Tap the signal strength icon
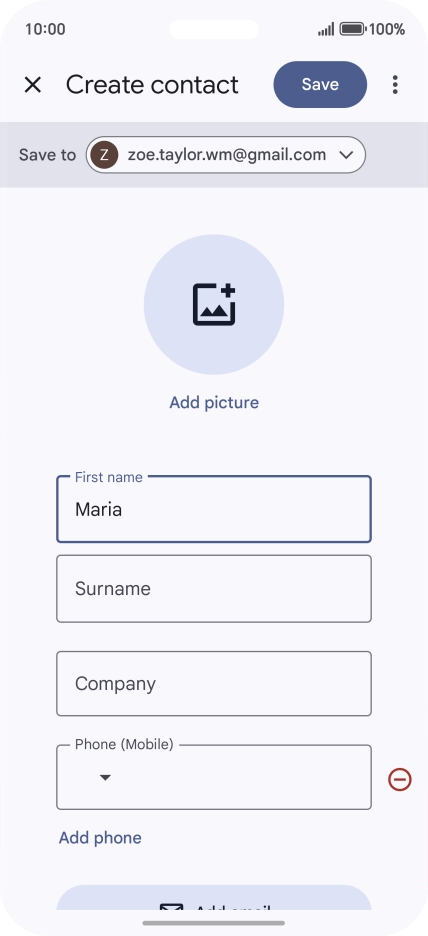The image size is (428, 936). point(326,29)
